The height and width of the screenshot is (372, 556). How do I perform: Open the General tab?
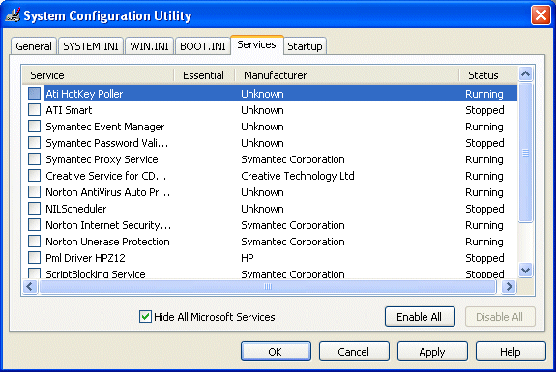(33, 46)
